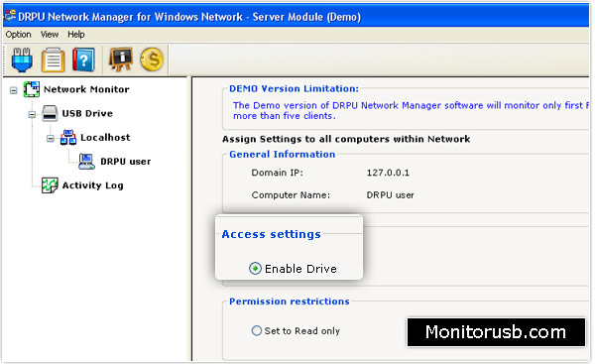The width and height of the screenshot is (595, 364).
Task: Click the blue network plug toolbar icon
Action: coord(22,60)
